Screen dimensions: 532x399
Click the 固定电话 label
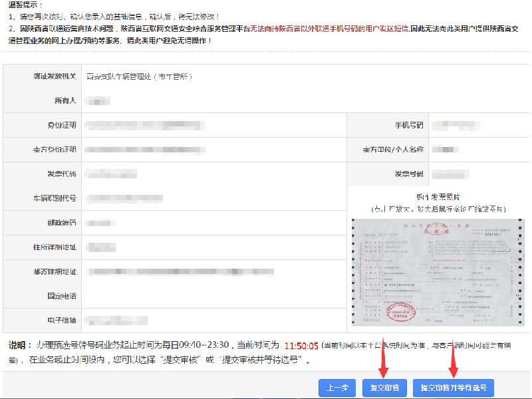pos(61,296)
